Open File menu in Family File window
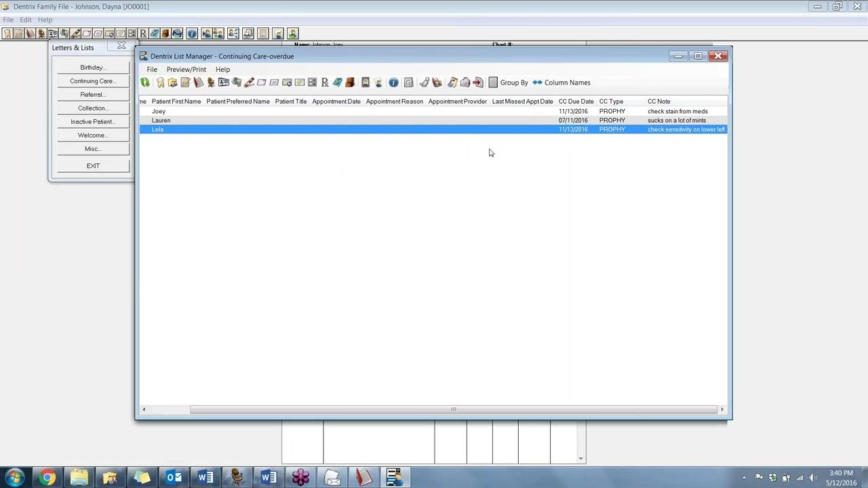 8,20
